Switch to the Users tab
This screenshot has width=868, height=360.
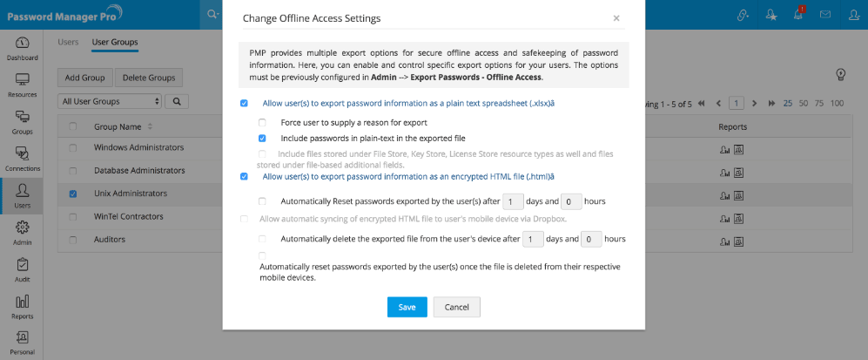(x=68, y=42)
